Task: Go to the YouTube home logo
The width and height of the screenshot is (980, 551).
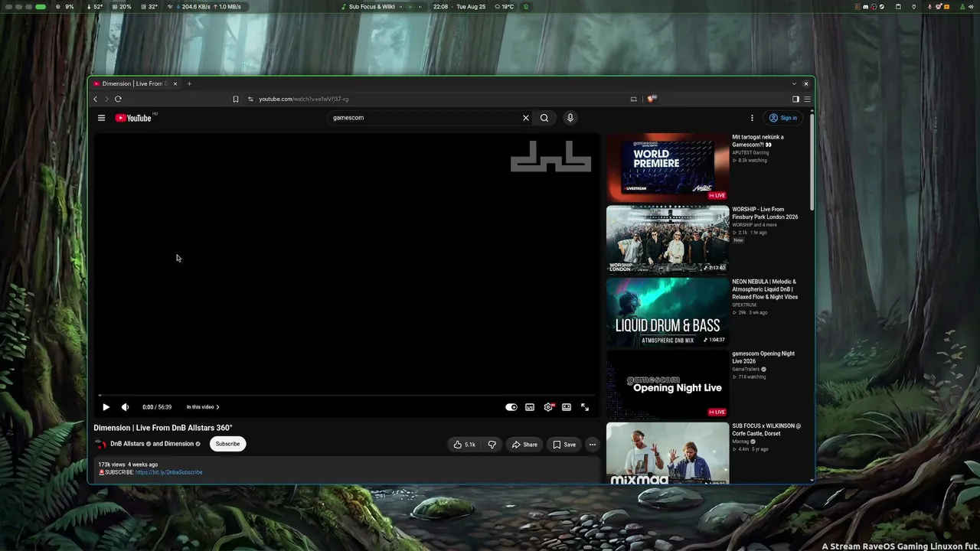Action: (134, 118)
